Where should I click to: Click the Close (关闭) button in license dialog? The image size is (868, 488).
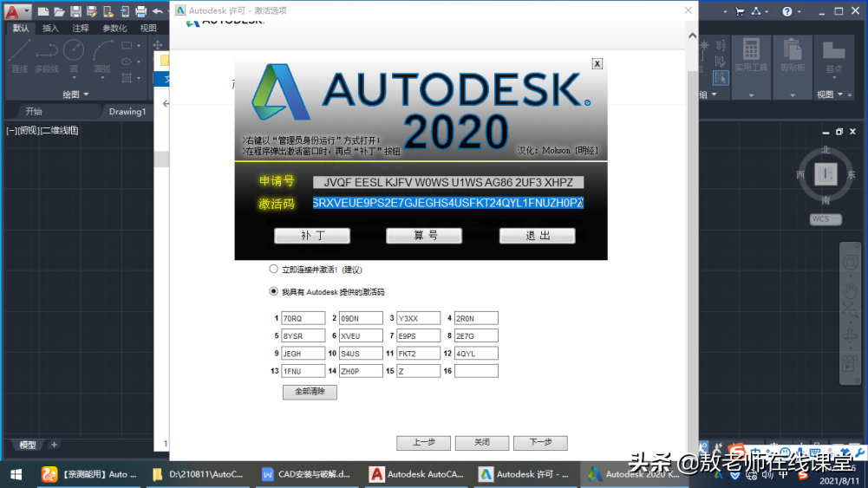click(482, 443)
